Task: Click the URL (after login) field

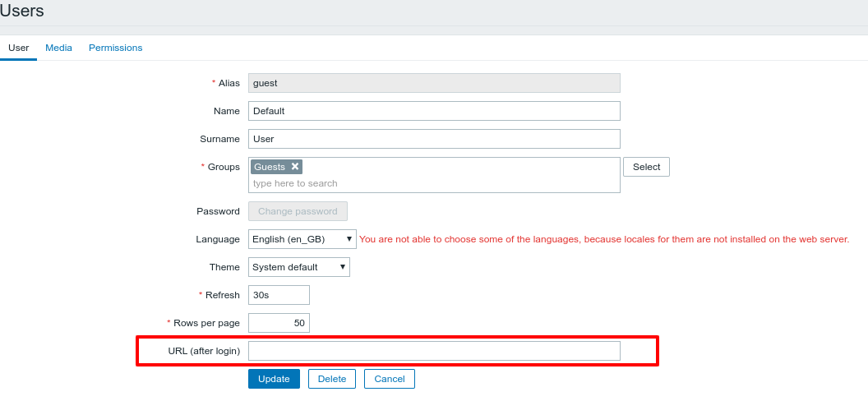Action: click(434, 351)
